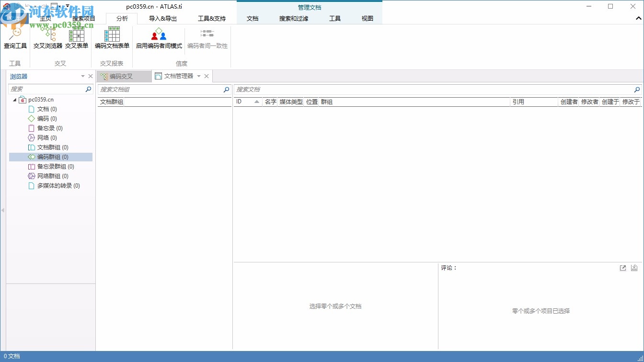Image resolution: width=644 pixels, height=362 pixels.
Task: Open the 交叉表单 co-occurrence table
Action: pyautogui.click(x=77, y=38)
